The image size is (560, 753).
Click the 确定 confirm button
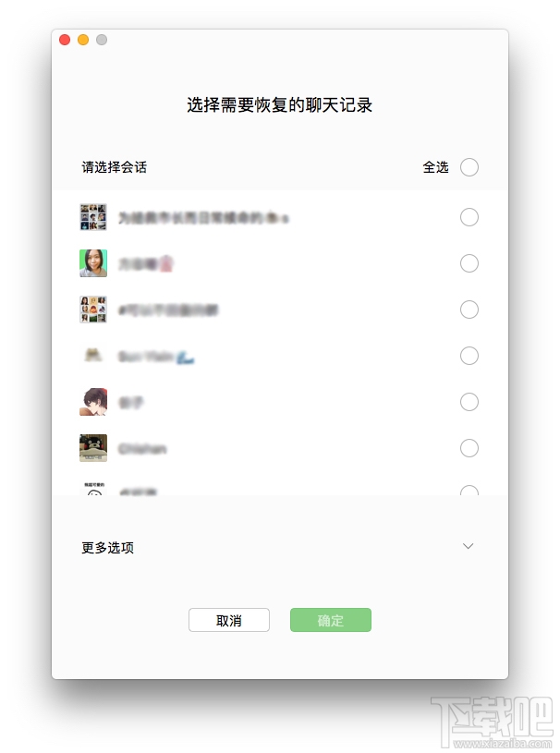[x=330, y=620]
